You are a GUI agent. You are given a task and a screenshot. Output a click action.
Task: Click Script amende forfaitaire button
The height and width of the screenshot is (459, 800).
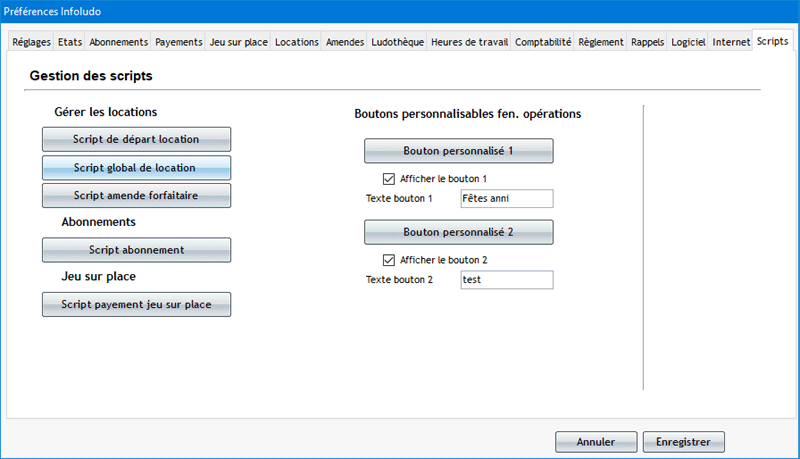tap(136, 195)
